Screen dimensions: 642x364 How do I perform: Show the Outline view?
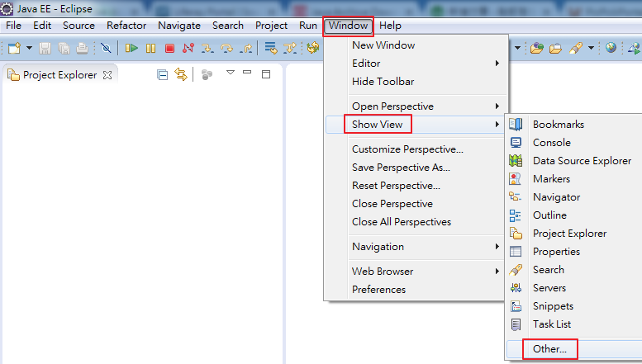[574, 215]
